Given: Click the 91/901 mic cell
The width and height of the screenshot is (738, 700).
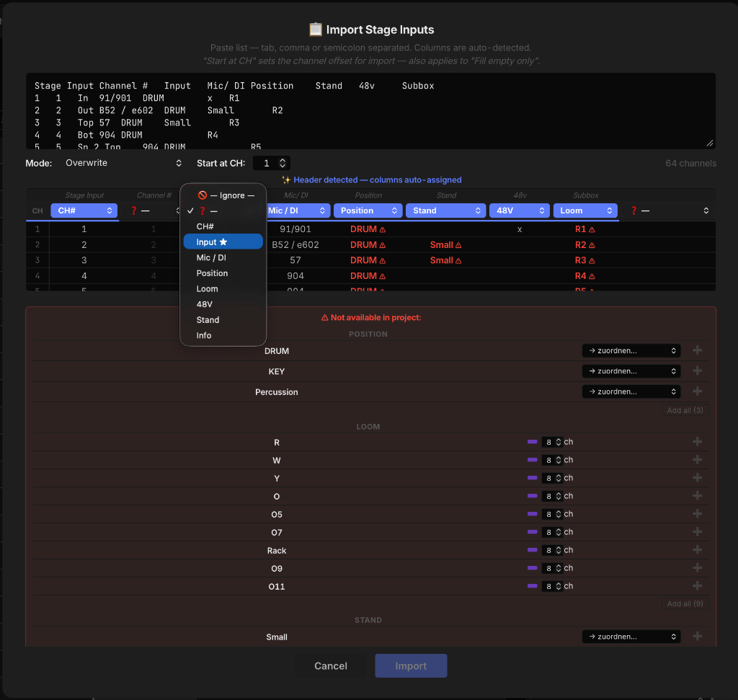Looking at the screenshot, I should [x=295, y=229].
